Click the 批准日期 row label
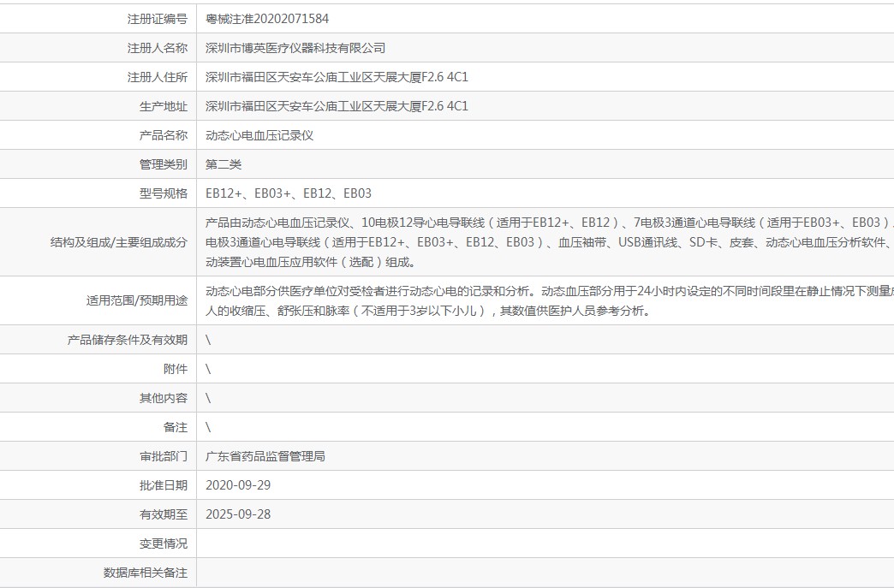 pos(164,485)
